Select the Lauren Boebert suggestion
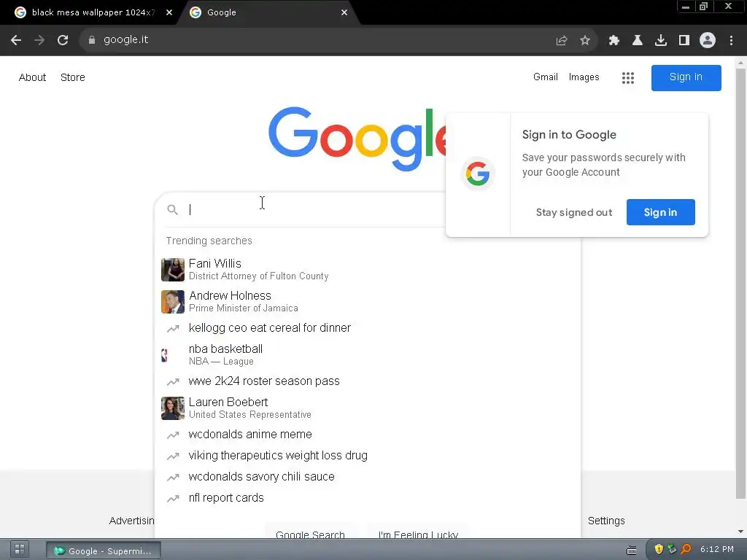The height and width of the screenshot is (560, 747). tap(368, 408)
